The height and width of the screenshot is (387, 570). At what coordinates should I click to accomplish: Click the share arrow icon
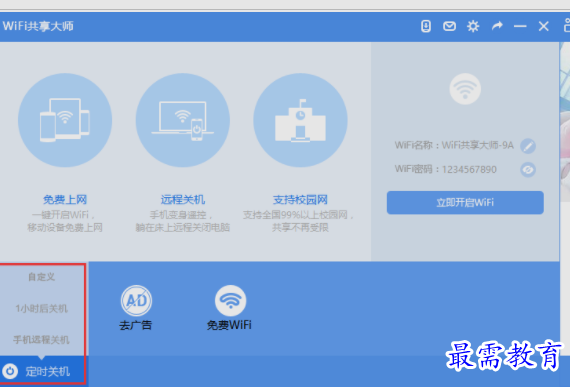pos(497,26)
